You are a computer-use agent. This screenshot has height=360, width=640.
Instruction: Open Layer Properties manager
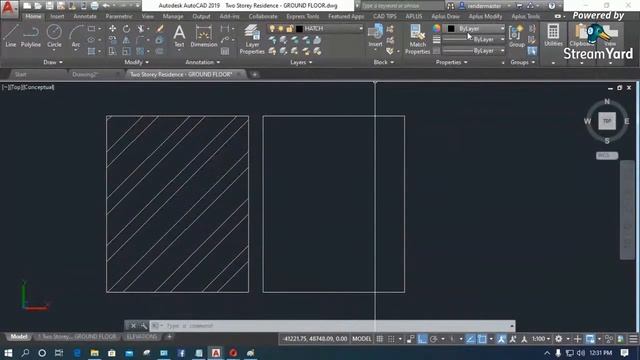(252, 39)
